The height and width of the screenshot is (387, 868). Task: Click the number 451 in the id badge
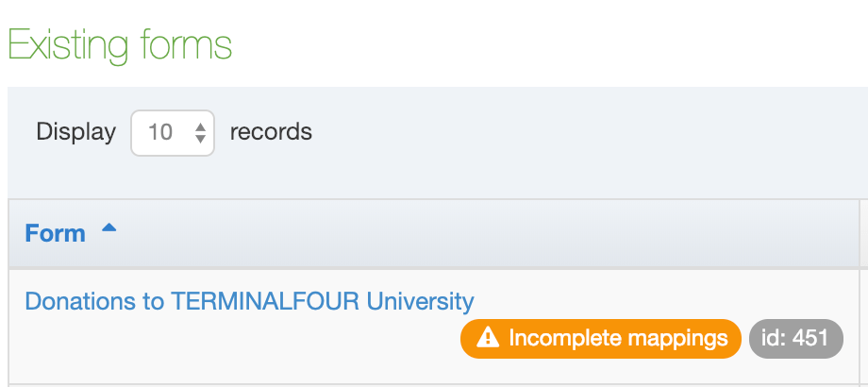pos(810,338)
